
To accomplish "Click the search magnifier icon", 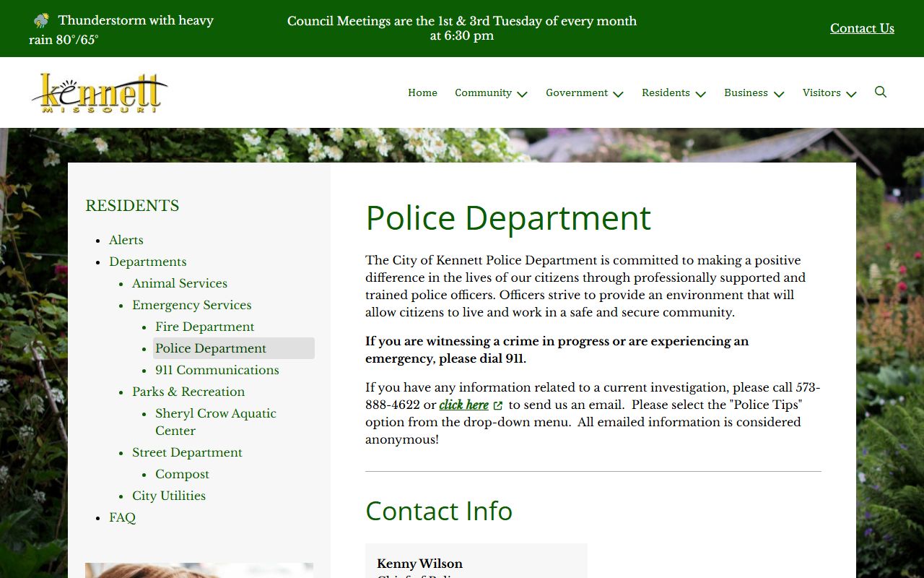I will click(881, 92).
